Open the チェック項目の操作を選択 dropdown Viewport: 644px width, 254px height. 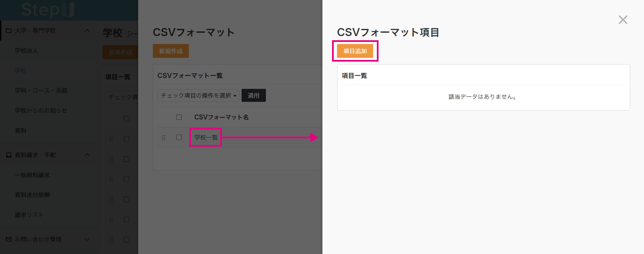pos(198,95)
